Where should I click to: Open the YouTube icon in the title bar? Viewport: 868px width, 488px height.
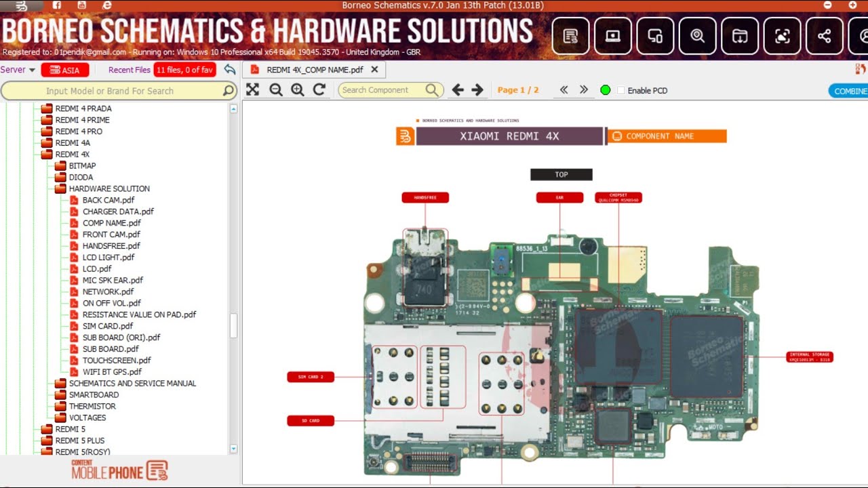pyautogui.click(x=82, y=5)
